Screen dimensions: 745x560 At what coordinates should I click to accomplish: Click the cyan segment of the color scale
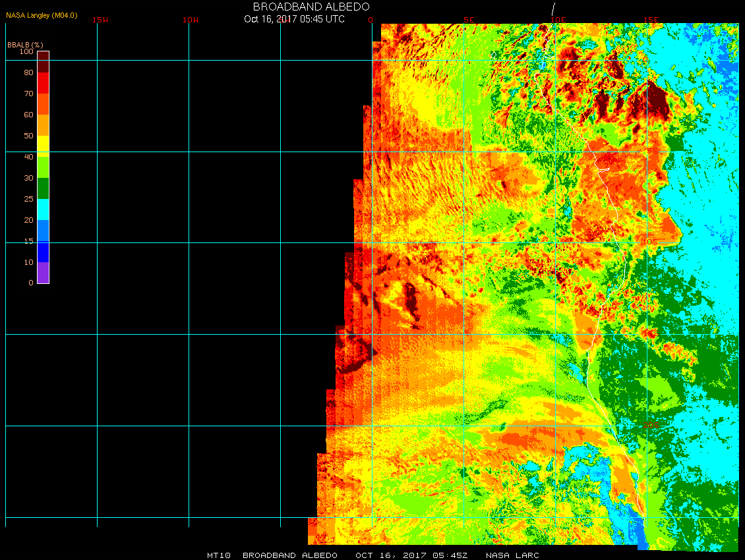tap(43, 210)
